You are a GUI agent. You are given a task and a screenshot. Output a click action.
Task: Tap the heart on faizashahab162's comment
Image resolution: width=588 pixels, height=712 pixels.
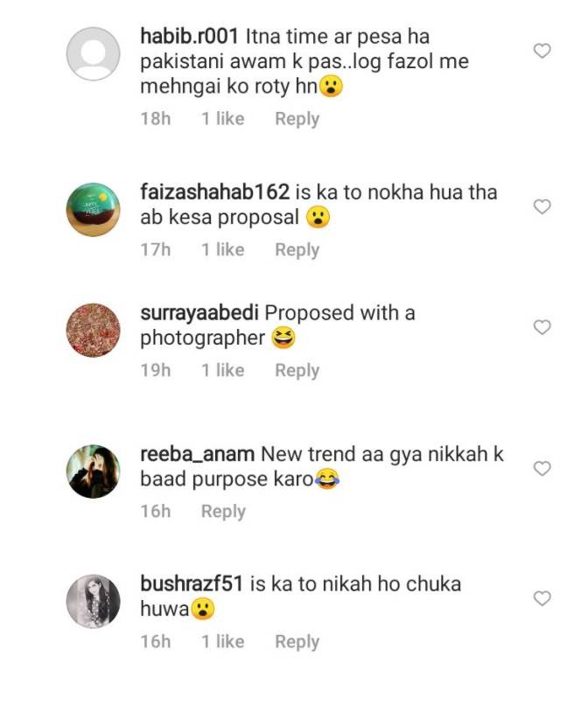tap(542, 206)
